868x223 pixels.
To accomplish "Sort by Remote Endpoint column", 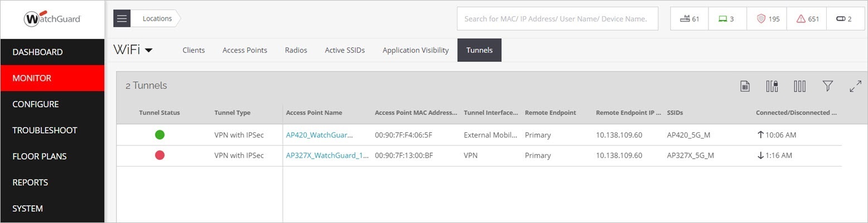I will click(551, 112).
